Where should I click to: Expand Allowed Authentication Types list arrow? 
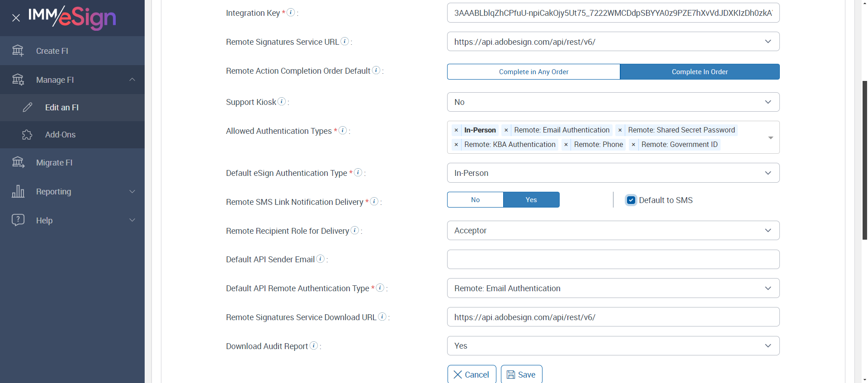(x=771, y=137)
